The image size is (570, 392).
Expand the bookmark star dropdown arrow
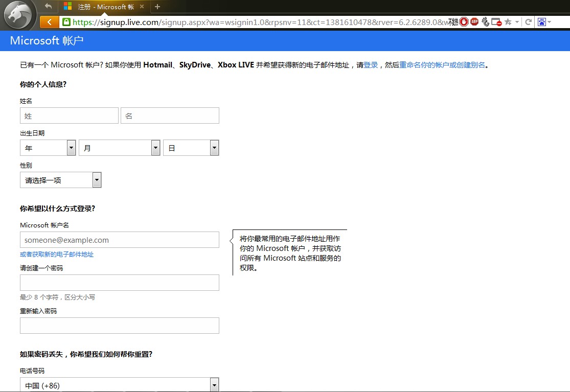click(x=517, y=22)
